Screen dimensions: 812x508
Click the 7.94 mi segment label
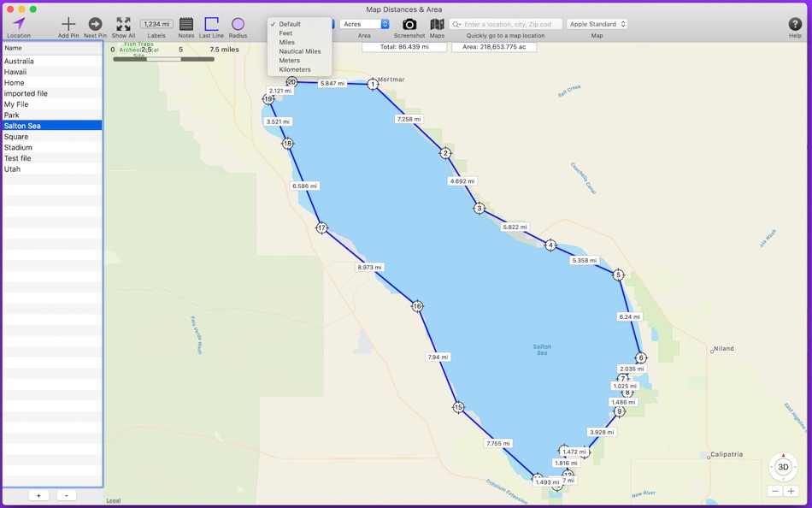438,357
